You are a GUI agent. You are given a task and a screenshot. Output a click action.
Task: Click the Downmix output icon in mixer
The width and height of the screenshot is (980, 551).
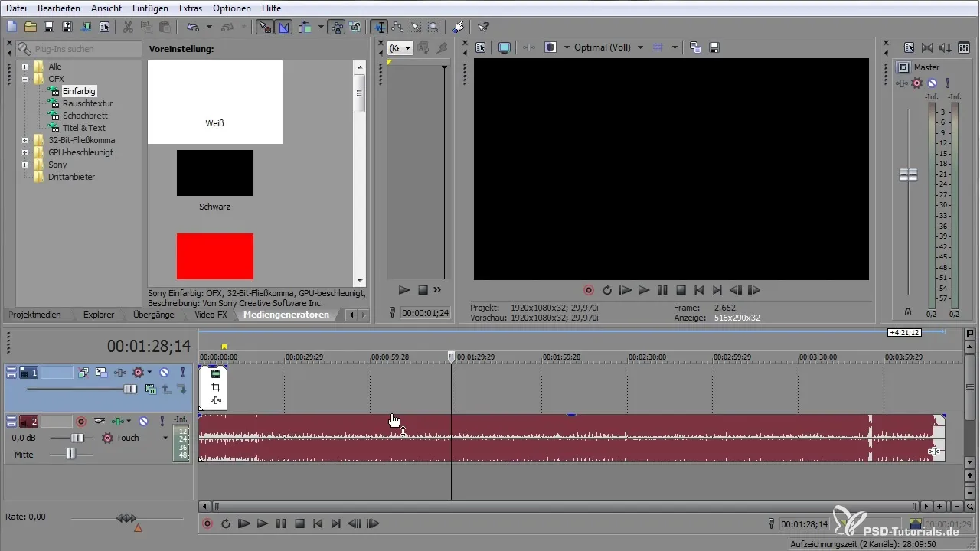coord(927,47)
